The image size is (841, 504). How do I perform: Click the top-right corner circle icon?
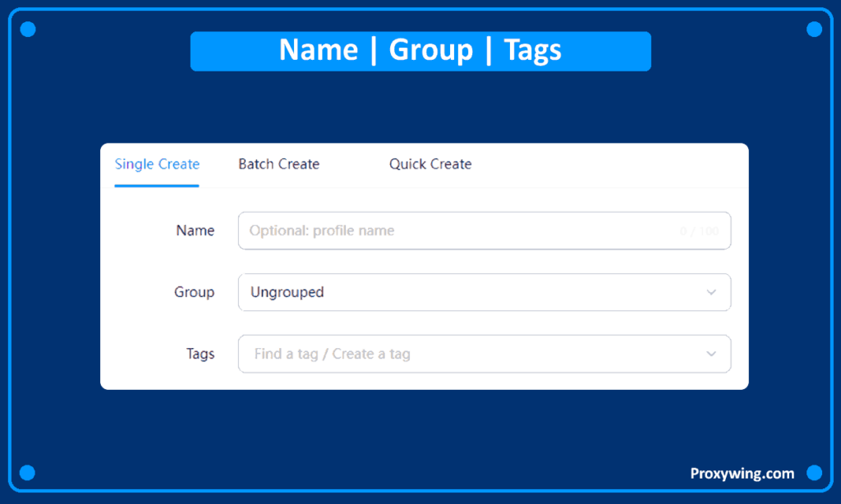pyautogui.click(x=814, y=30)
